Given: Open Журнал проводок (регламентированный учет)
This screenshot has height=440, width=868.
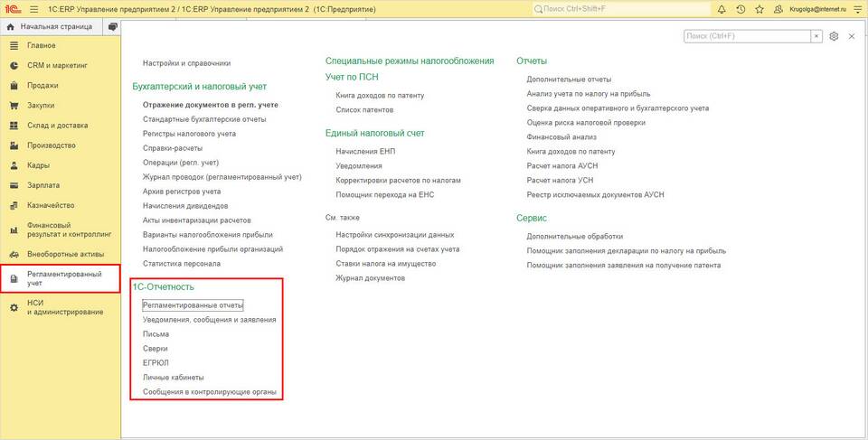Looking at the screenshot, I should [222, 177].
